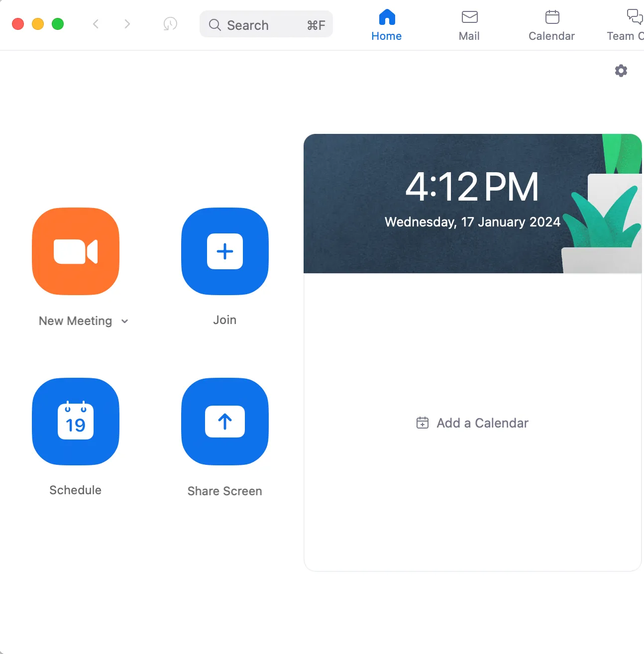Open the Schedule calendar icon

click(x=76, y=422)
